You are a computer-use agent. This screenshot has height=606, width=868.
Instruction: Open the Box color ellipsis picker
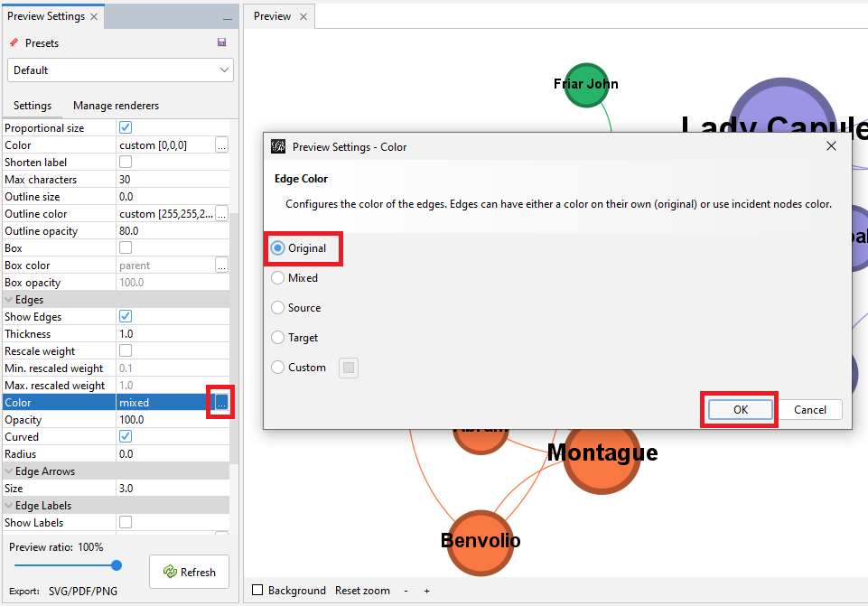click(x=220, y=265)
